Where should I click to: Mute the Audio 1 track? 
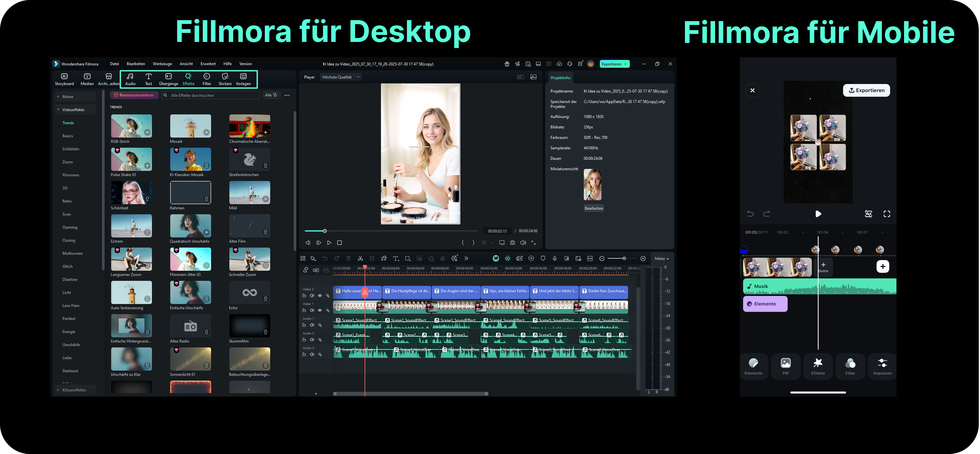click(312, 325)
